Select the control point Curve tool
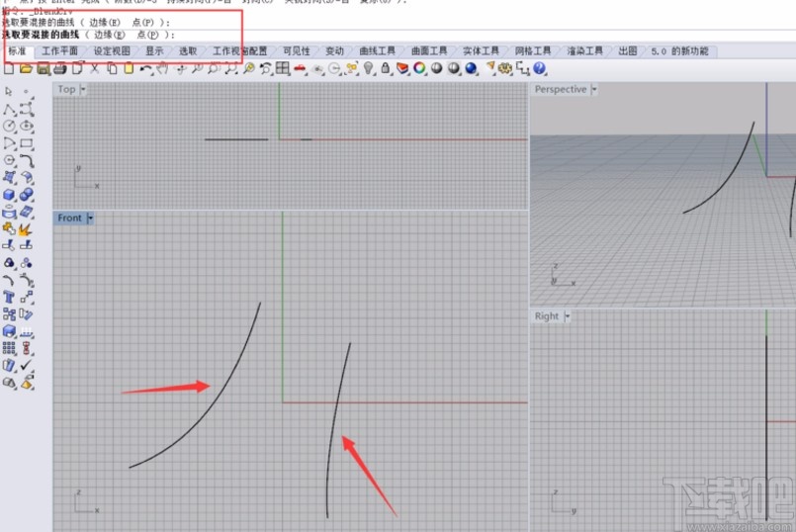This screenshot has width=796, height=532. [x=27, y=109]
